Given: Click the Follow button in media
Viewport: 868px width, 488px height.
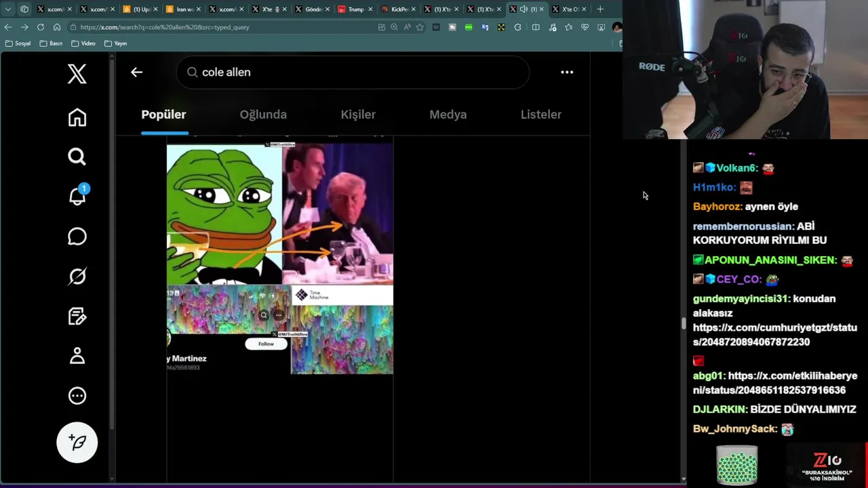Looking at the screenshot, I should (266, 344).
